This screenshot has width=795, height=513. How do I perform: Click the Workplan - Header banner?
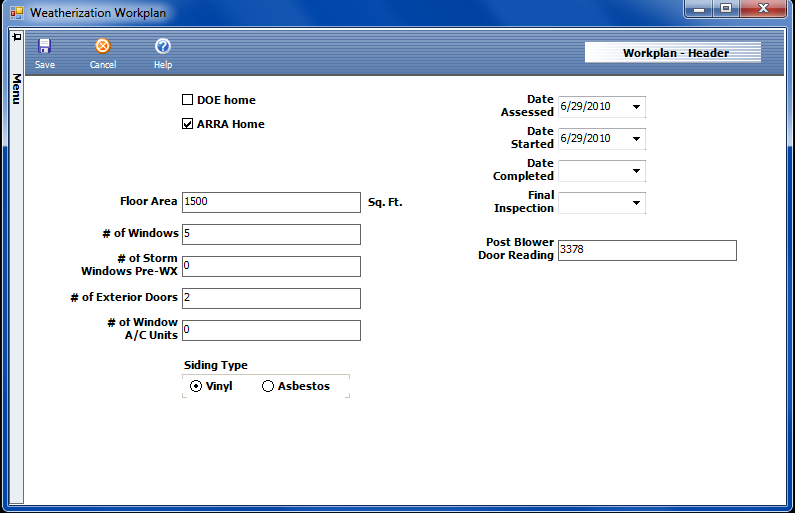[x=675, y=53]
